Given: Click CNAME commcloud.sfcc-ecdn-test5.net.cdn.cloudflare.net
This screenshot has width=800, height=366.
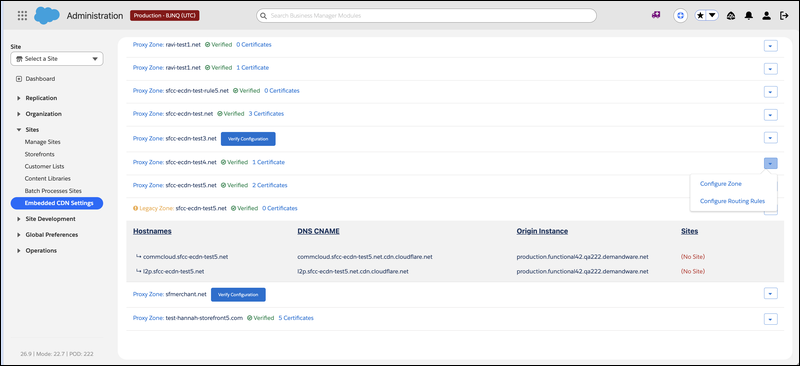Looking at the screenshot, I should pos(365,257).
